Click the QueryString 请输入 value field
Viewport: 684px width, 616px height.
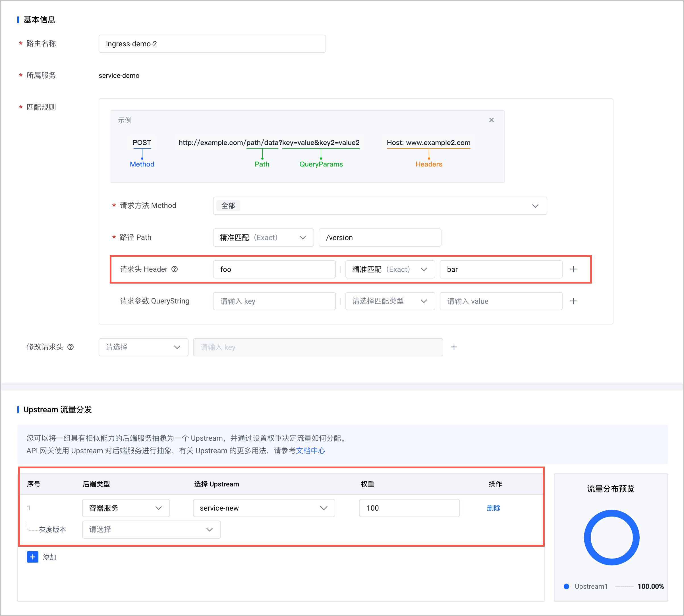click(x=501, y=301)
